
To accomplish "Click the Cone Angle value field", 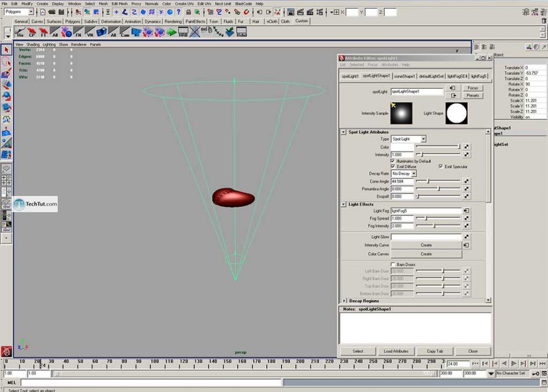I will pos(402,182).
